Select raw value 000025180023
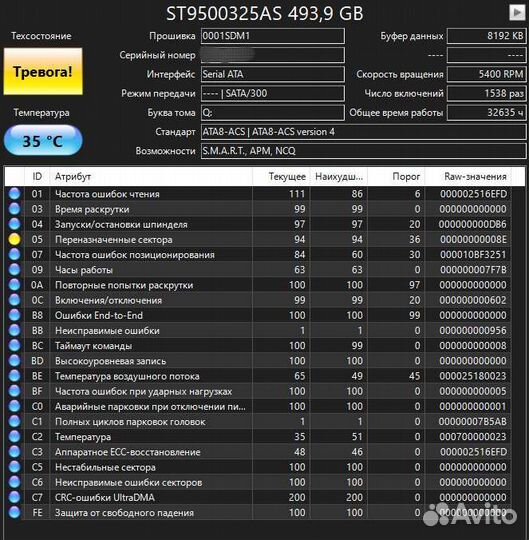 pyautogui.click(x=473, y=376)
